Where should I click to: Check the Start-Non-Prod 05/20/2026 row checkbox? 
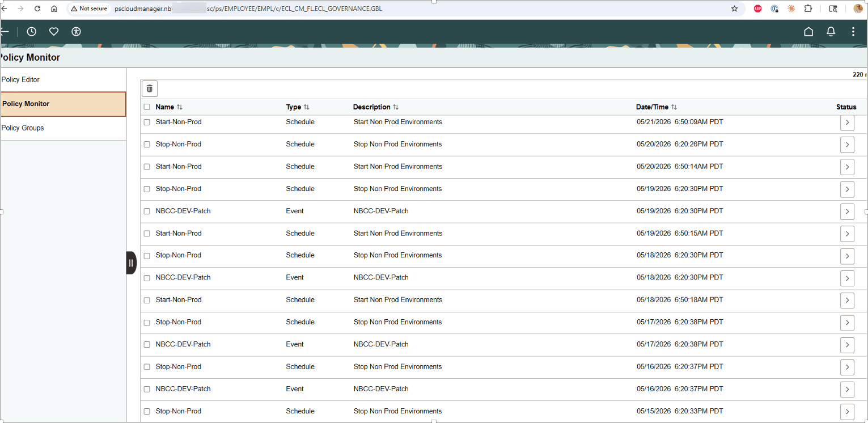tap(147, 167)
